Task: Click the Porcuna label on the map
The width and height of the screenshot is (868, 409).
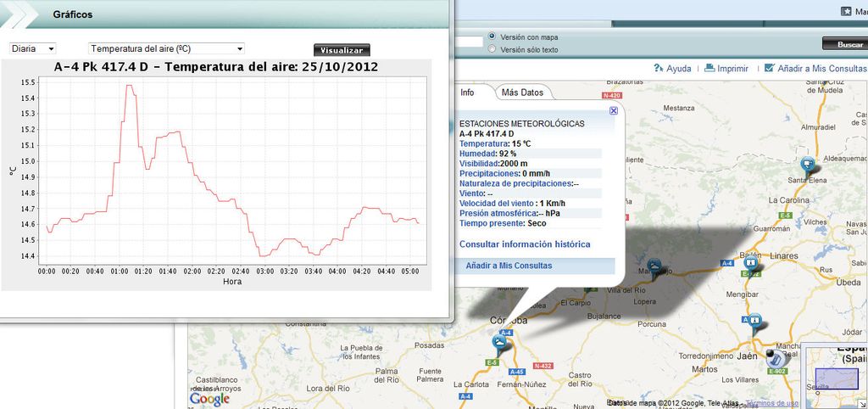Action: click(650, 323)
